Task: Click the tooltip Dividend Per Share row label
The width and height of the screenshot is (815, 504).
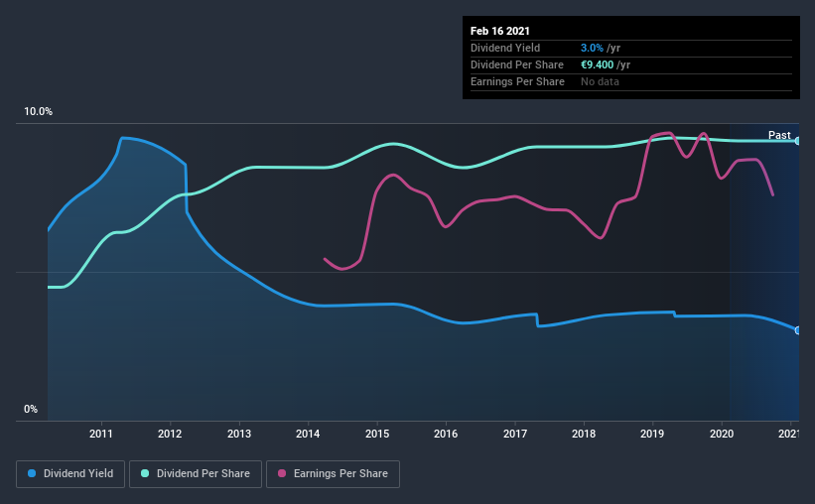Action: (x=516, y=64)
